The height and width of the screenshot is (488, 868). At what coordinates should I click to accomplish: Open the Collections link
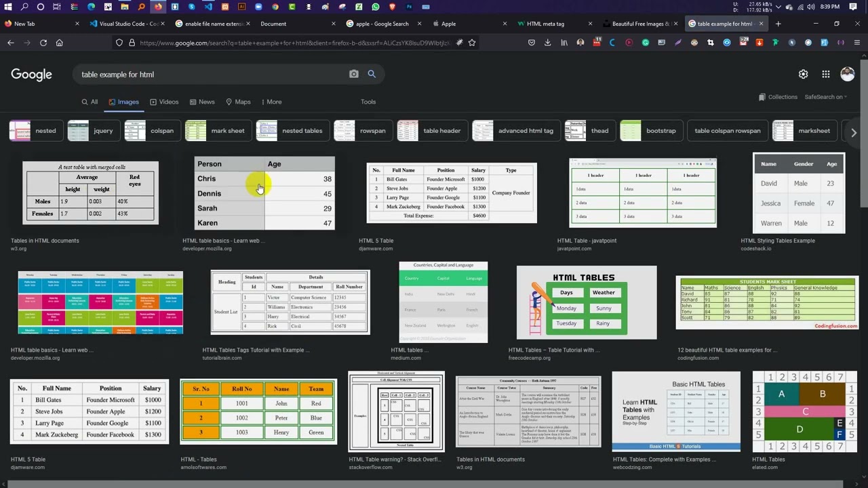coord(778,97)
